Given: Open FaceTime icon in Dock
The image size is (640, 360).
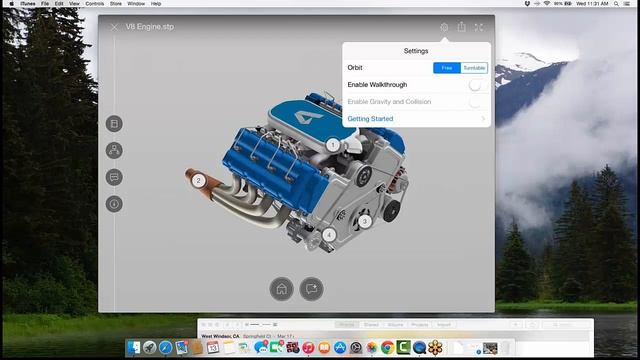Looking at the screenshot, I should point(276,347).
